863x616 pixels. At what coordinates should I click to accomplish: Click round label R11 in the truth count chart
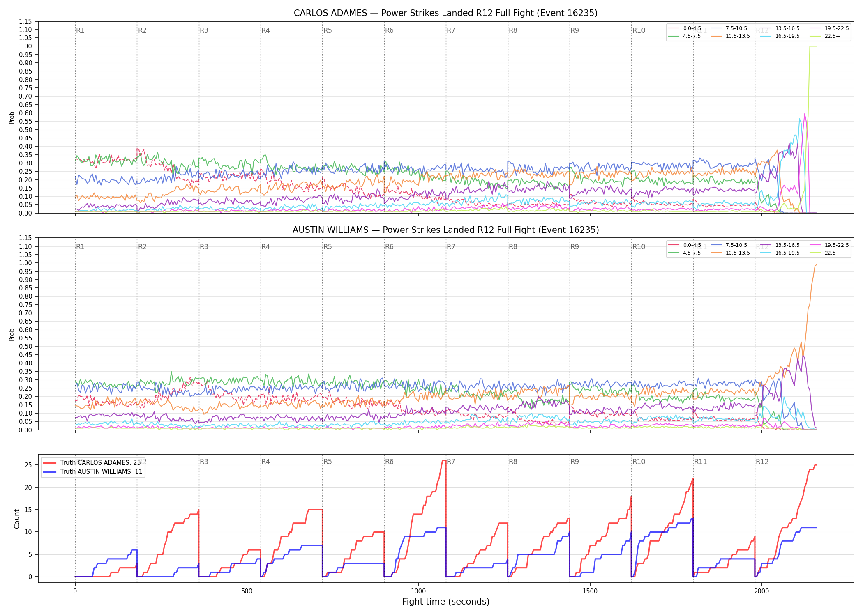point(701,462)
